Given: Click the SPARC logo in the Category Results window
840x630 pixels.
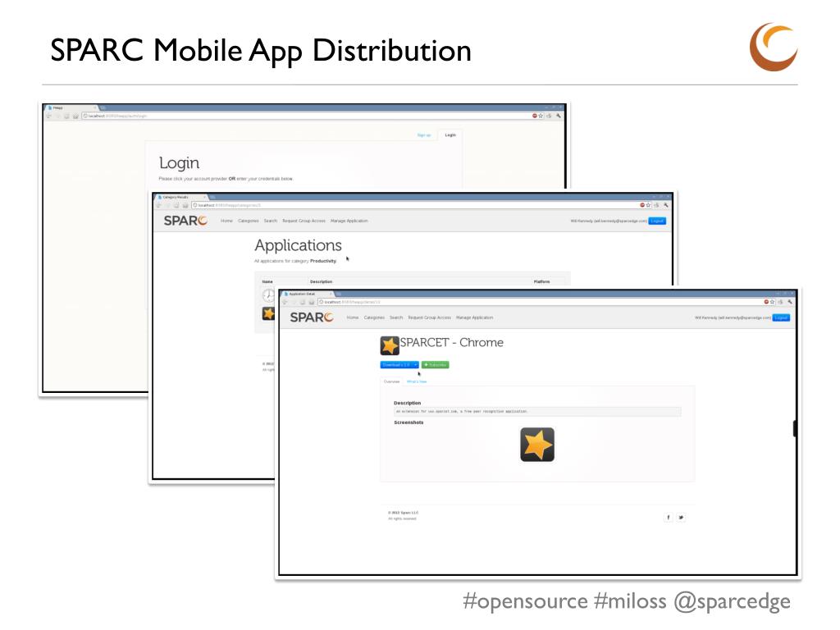Looking at the screenshot, I should (185, 221).
